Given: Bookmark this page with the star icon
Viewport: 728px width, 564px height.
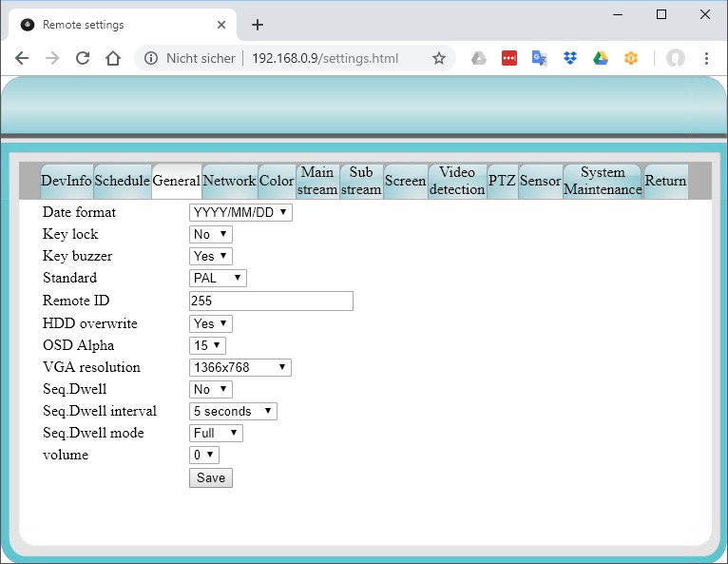Looking at the screenshot, I should coord(438,58).
